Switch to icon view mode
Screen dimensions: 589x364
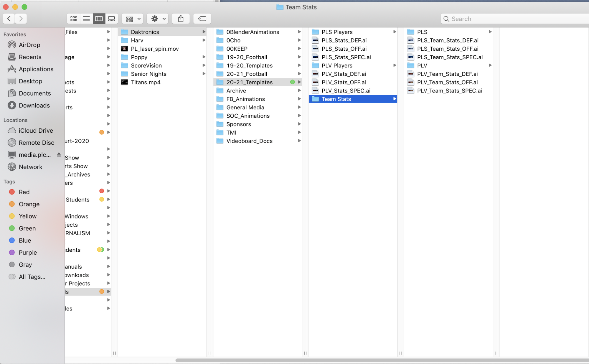pyautogui.click(x=74, y=19)
